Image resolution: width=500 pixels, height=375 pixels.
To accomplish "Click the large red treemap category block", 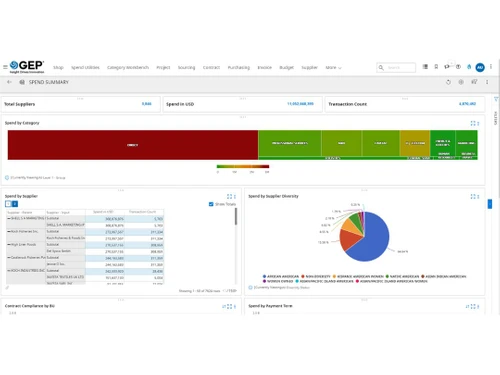I will tap(133, 145).
